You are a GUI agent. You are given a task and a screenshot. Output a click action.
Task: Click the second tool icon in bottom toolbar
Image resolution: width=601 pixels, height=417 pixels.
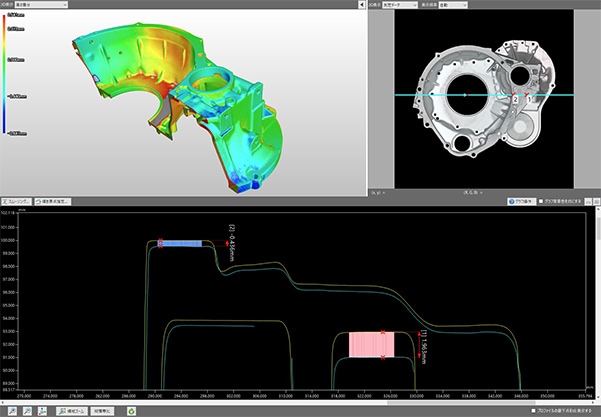(28, 410)
